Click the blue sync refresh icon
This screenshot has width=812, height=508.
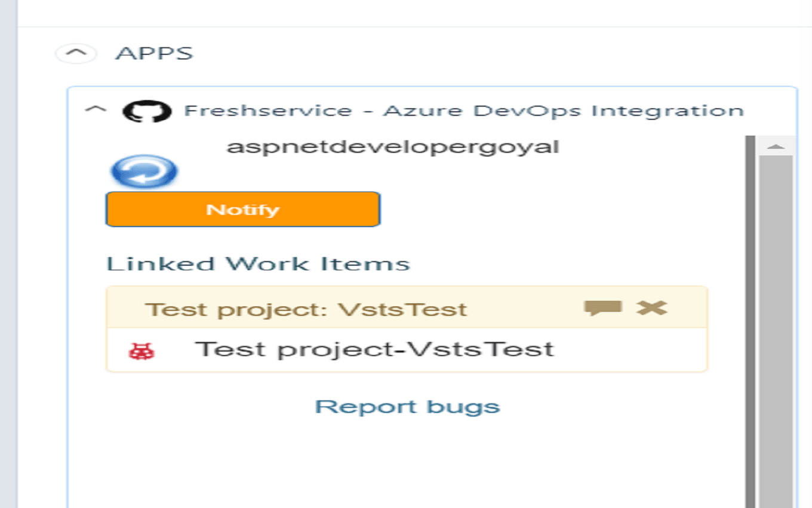pyautogui.click(x=143, y=172)
